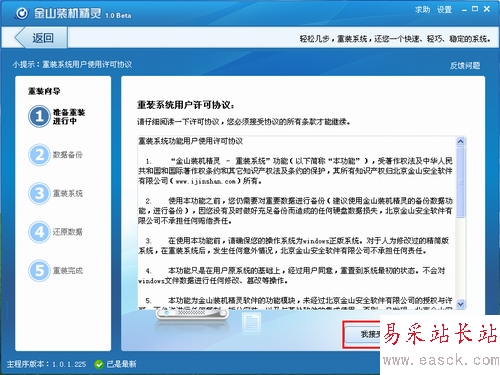Image resolution: width=500 pixels, height=375 pixels.
Task: Maximize the window
Action: pos(475,9)
